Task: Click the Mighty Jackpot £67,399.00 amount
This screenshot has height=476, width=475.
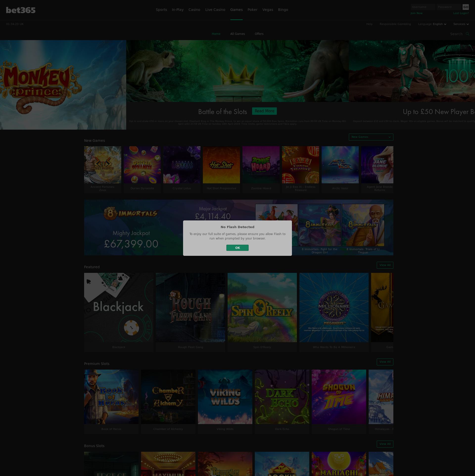Action: [131, 244]
